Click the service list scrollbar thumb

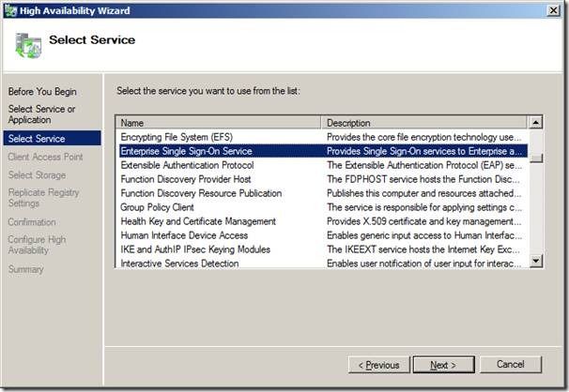click(x=535, y=158)
